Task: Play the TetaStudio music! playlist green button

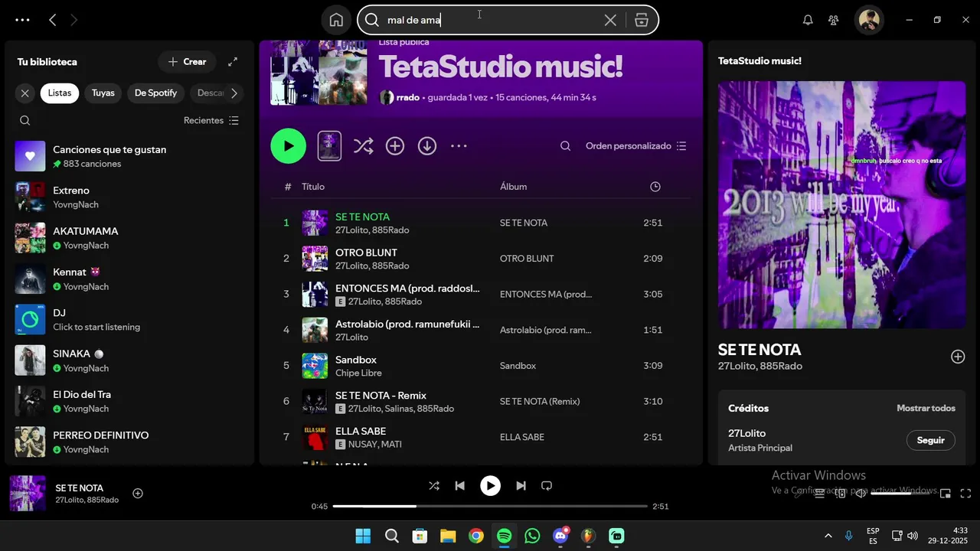Action: pos(288,146)
